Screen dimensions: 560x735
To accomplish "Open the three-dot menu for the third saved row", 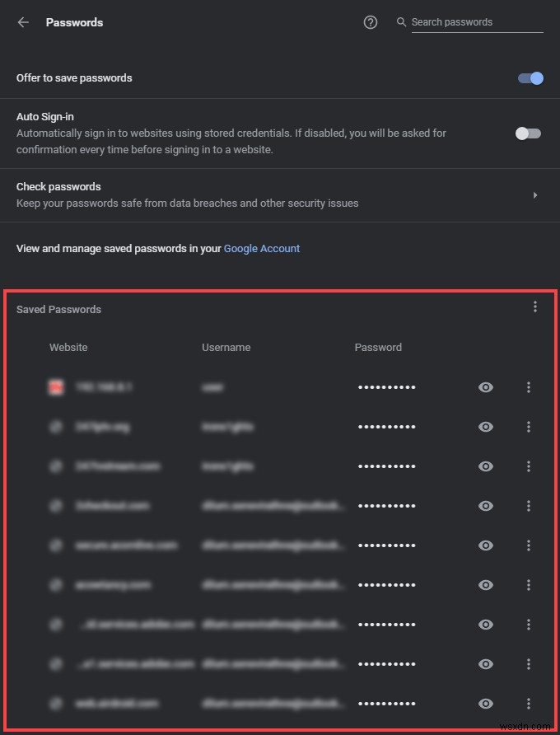I will (529, 466).
